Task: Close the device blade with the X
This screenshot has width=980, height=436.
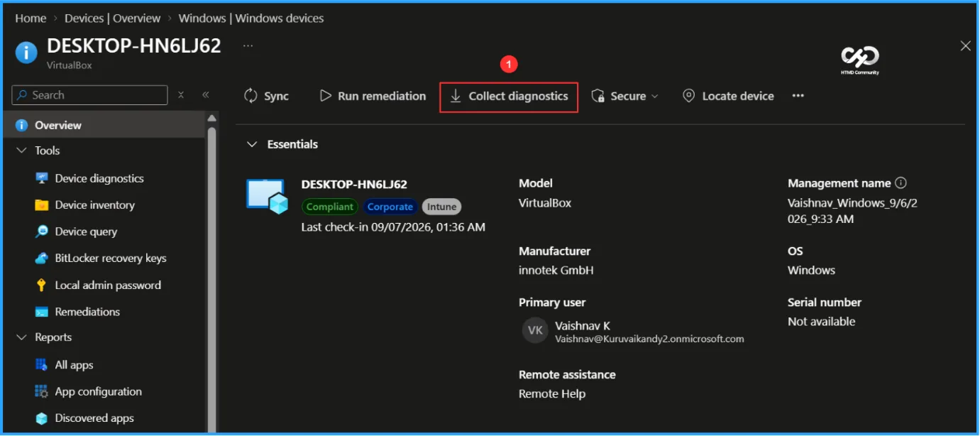Action: tap(965, 45)
